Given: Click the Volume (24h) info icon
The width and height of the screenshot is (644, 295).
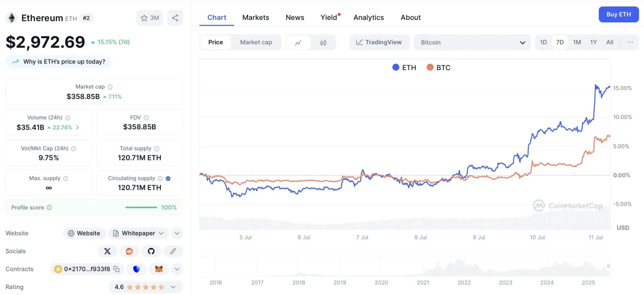Looking at the screenshot, I should 68,118.
